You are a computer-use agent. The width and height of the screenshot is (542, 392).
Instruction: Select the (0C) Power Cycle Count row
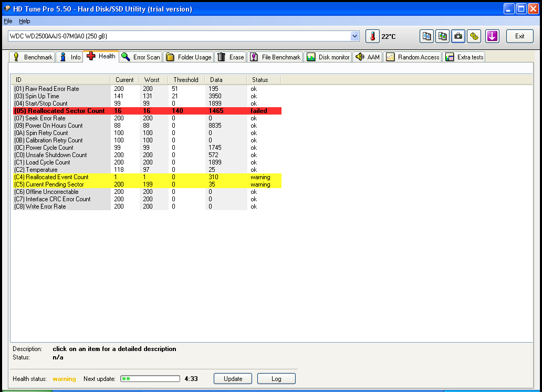tap(147, 148)
